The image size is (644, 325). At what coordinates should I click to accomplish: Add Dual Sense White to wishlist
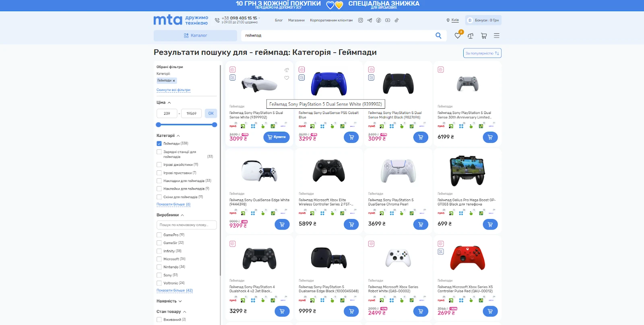[287, 78]
